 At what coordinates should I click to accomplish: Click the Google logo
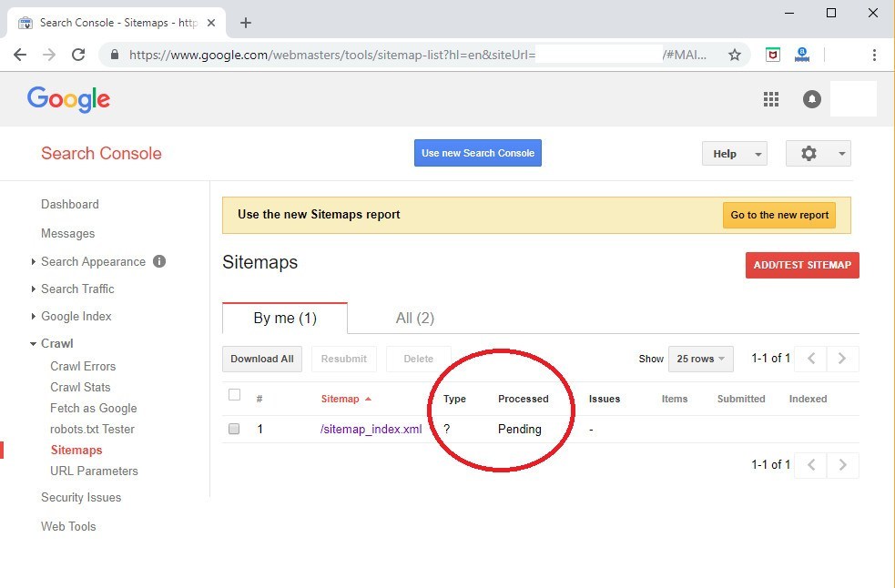pyautogui.click(x=68, y=99)
